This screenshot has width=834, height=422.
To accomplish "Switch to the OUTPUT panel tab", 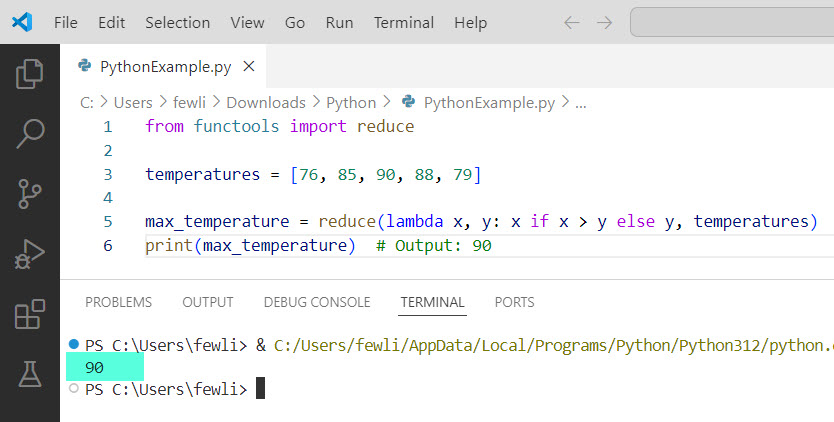I will click(x=208, y=302).
